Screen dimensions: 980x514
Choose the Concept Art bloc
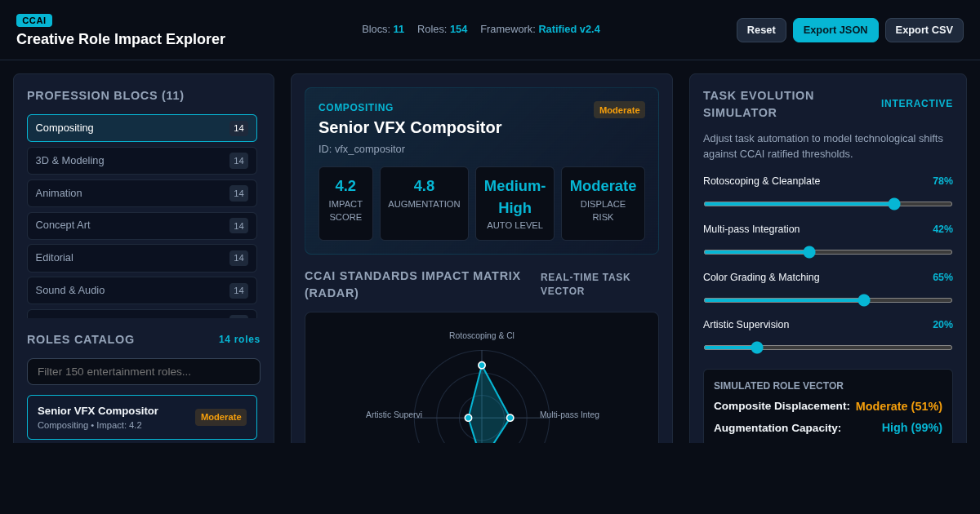click(x=142, y=226)
